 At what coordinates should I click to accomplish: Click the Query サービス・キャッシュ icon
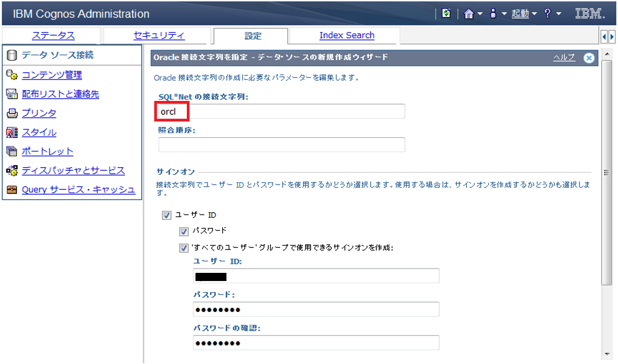[x=12, y=190]
